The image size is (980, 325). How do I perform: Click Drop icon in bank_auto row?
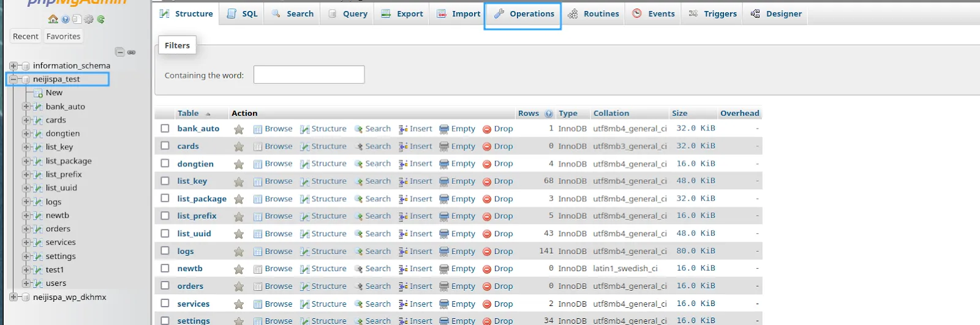coord(487,129)
